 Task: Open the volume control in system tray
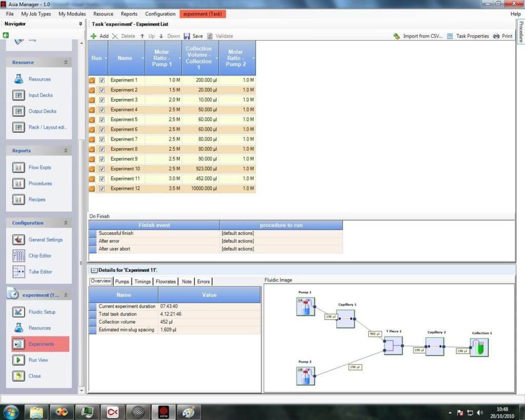point(479,411)
